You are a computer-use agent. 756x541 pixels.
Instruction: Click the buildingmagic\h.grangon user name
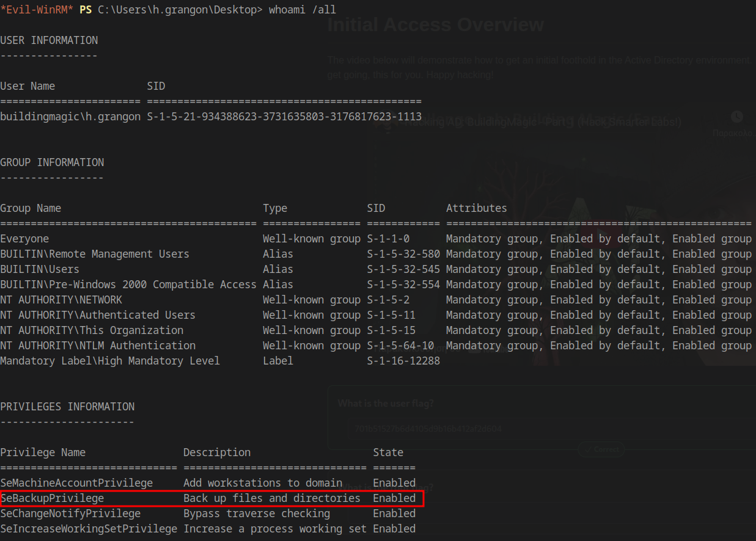(70, 117)
